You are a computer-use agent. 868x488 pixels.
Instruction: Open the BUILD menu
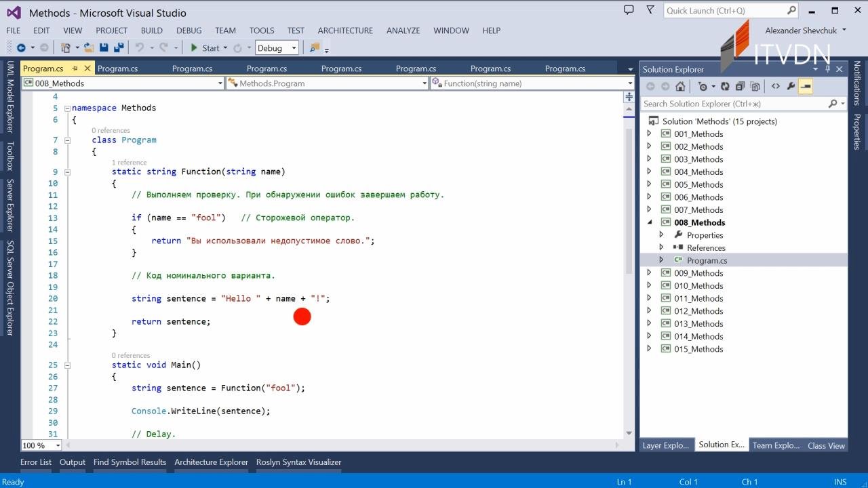tap(152, 30)
